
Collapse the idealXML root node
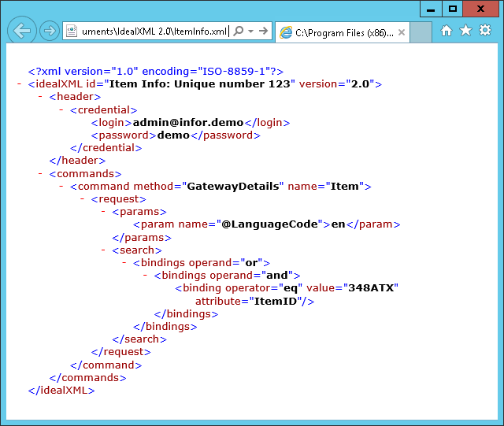click(x=19, y=84)
